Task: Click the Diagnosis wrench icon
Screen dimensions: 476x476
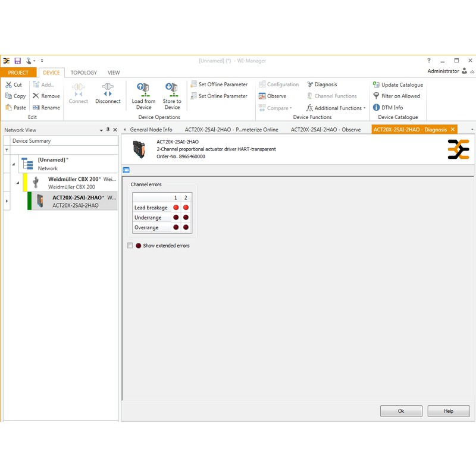Action: pyautogui.click(x=309, y=84)
